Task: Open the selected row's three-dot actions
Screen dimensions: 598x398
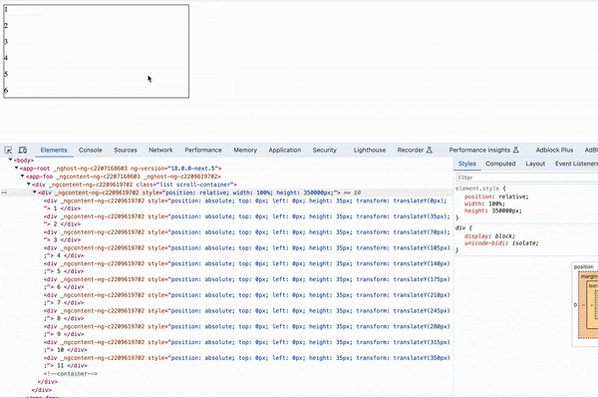Action: (x=4, y=193)
